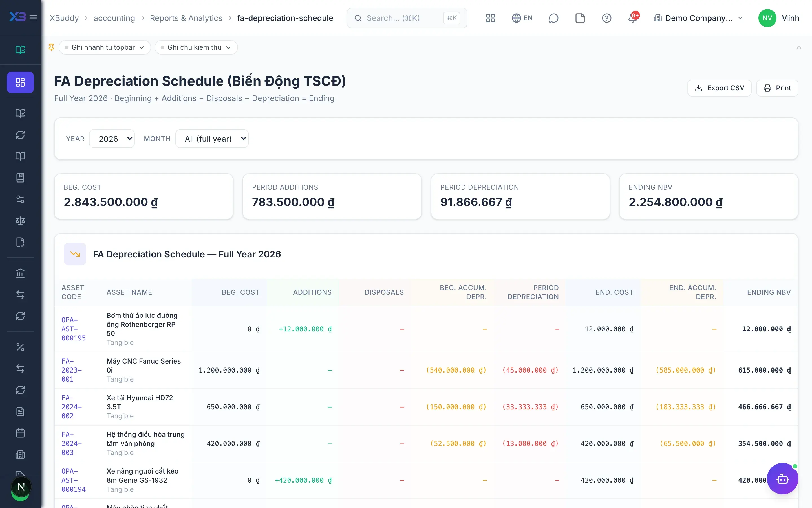Expand the Ghi chu kiem thu dropdown

coord(196,47)
